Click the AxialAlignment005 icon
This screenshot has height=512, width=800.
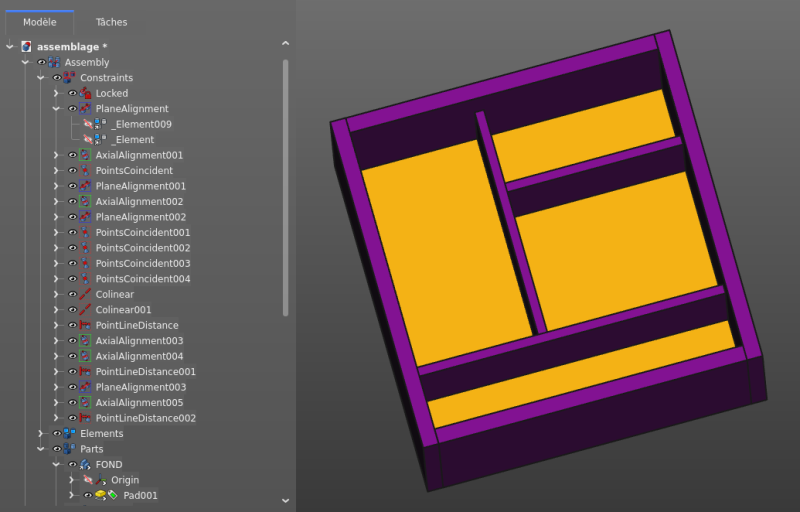[x=85, y=402]
